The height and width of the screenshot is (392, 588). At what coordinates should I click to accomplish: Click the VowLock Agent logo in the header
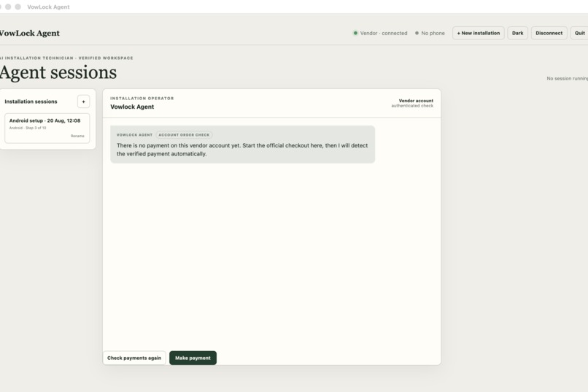click(x=30, y=33)
